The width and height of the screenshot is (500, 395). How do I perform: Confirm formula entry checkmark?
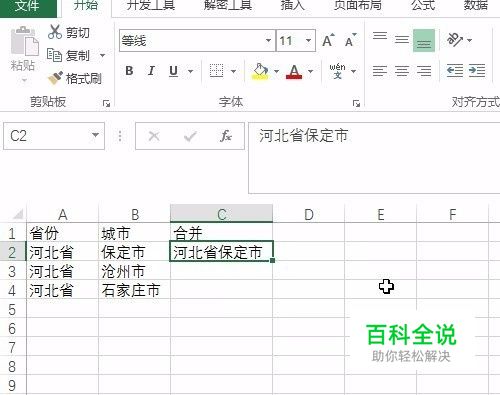click(190, 136)
